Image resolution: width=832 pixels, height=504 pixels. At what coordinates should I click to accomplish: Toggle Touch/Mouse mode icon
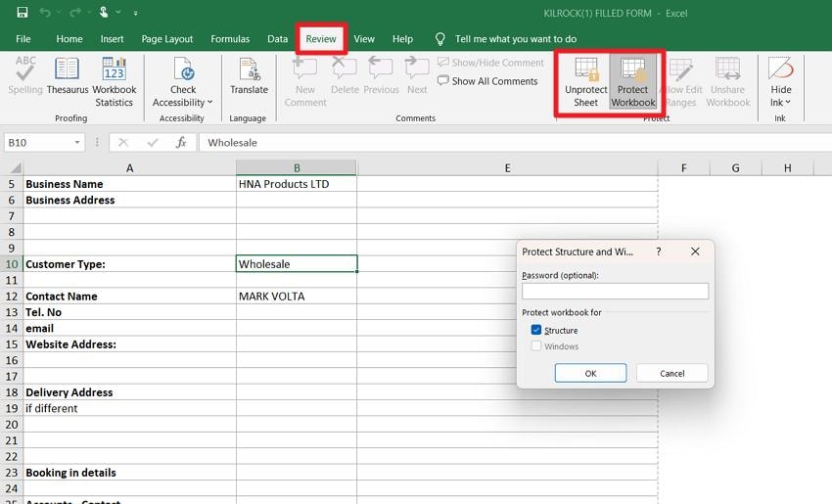[x=104, y=13]
